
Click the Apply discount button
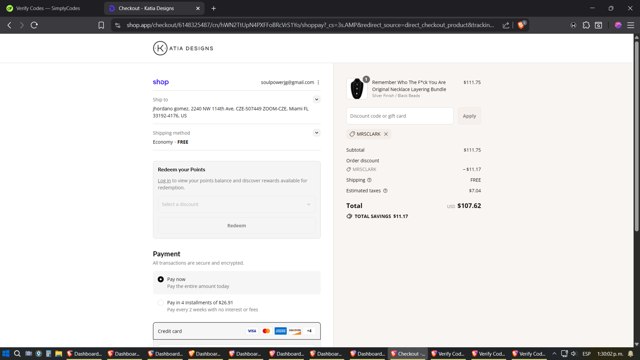(x=469, y=116)
